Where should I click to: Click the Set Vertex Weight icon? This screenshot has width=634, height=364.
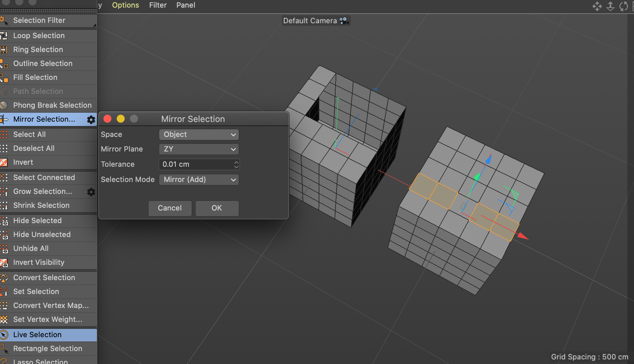point(4,319)
